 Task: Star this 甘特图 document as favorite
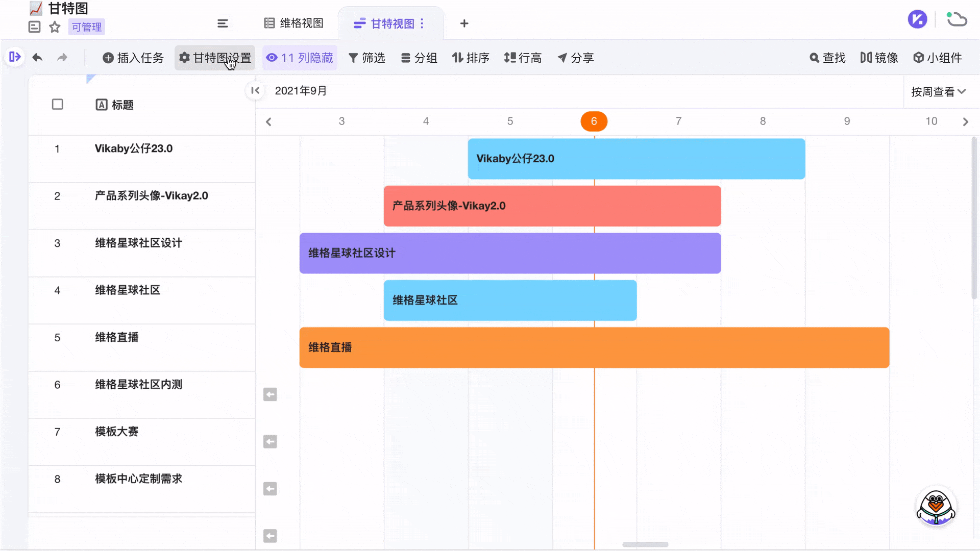[54, 27]
